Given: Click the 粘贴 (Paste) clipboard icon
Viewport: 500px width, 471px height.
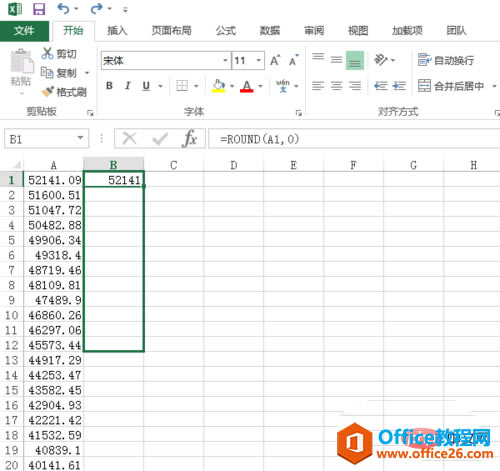Looking at the screenshot, I should click(x=22, y=61).
